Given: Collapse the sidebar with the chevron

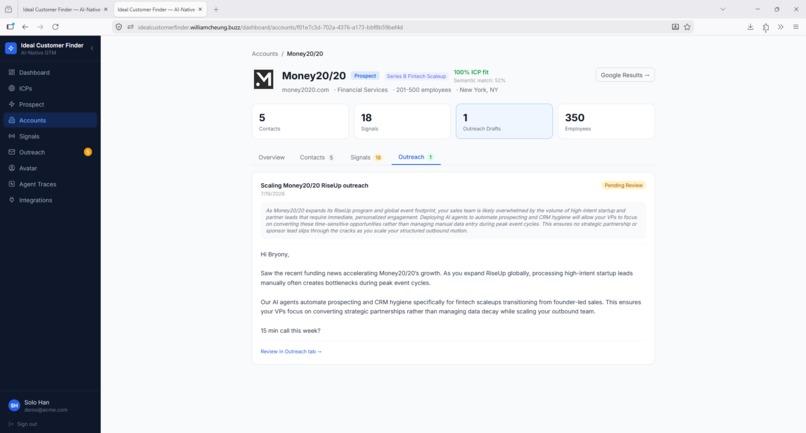Looking at the screenshot, I should (x=92, y=48).
